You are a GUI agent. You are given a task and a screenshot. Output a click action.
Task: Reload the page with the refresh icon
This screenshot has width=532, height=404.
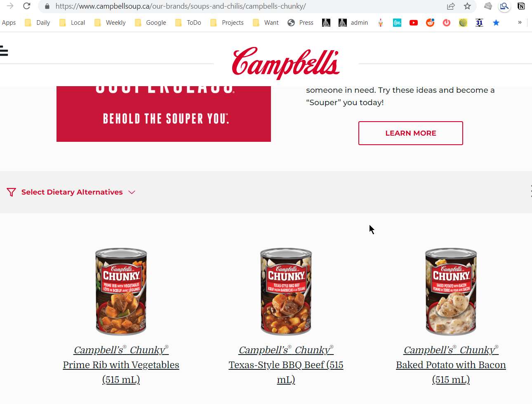[27, 6]
